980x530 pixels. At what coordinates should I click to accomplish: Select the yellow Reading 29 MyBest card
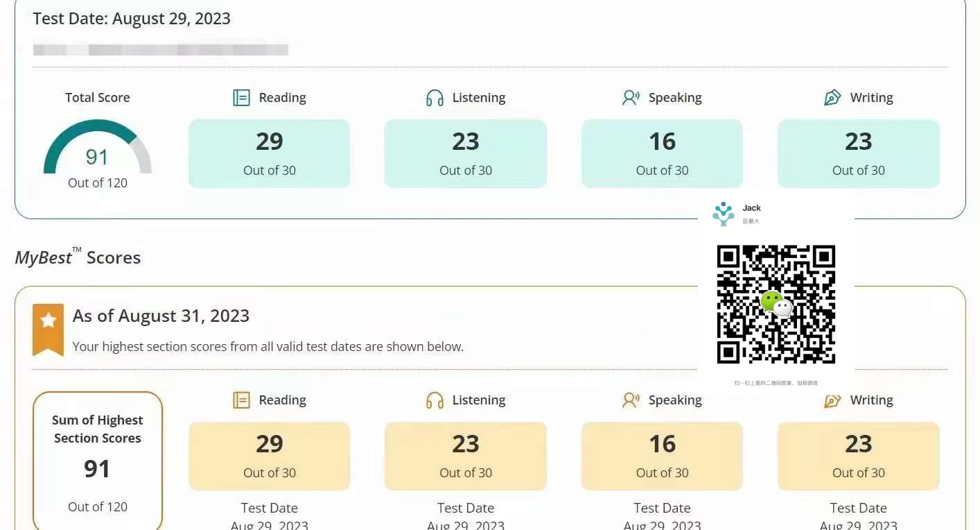pos(269,456)
